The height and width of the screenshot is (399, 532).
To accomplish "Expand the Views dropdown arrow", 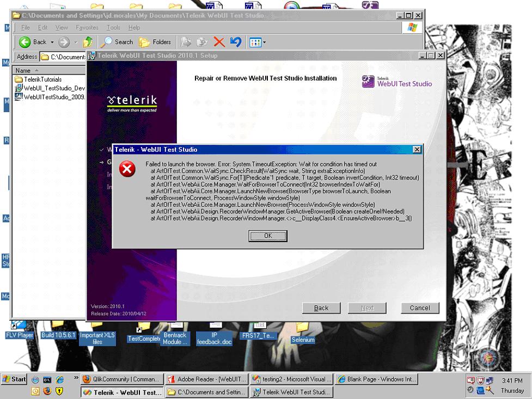I will click(x=264, y=42).
